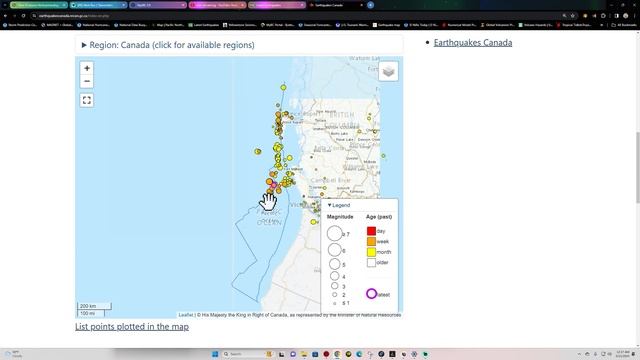Screen dimensions: 640x360
Task: Go back in browser history
Action: tap(5, 16)
